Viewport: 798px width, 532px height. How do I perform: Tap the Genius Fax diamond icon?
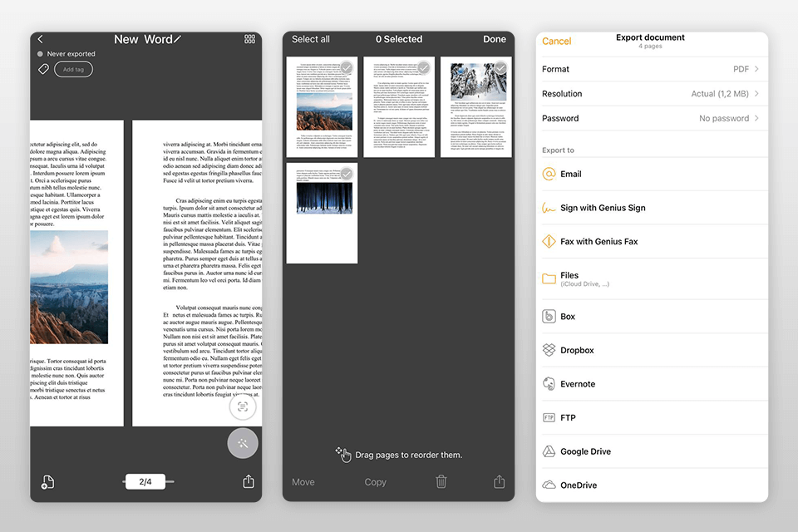[x=549, y=241]
